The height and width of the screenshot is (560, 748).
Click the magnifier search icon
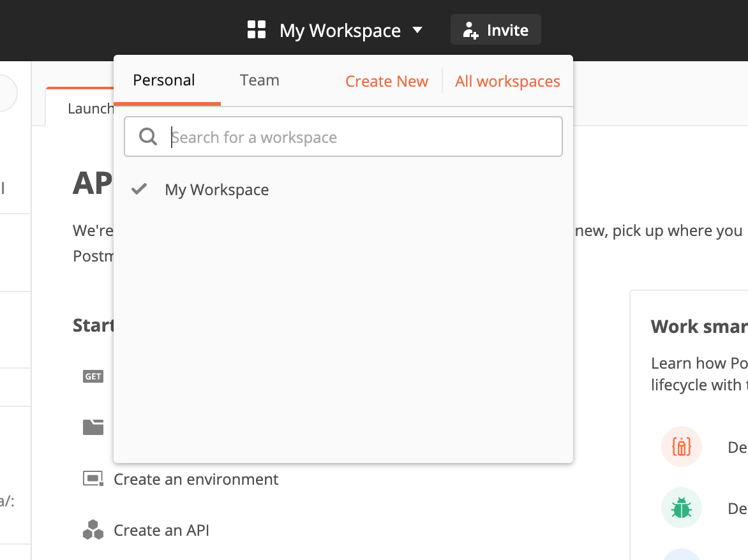[x=148, y=136]
